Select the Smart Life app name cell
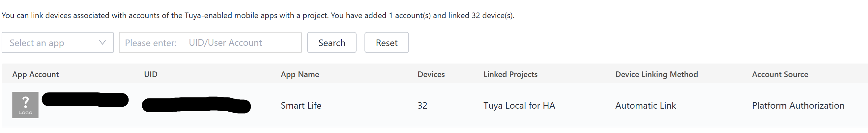The height and width of the screenshot is (133, 868). [x=301, y=105]
